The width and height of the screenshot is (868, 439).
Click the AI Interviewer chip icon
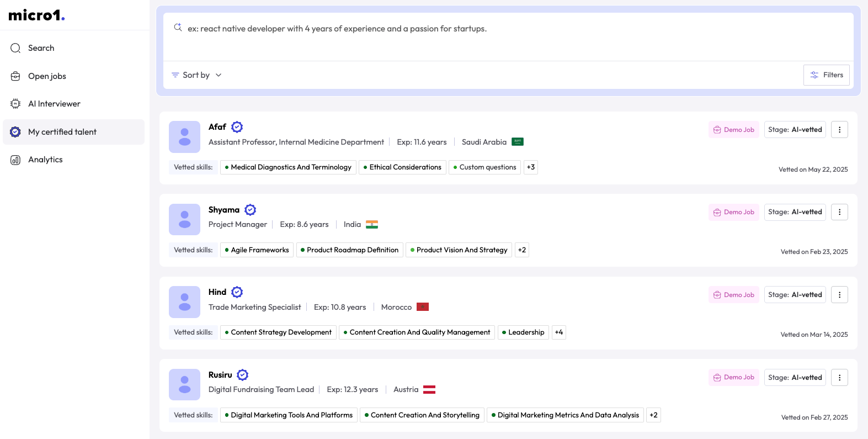click(15, 104)
